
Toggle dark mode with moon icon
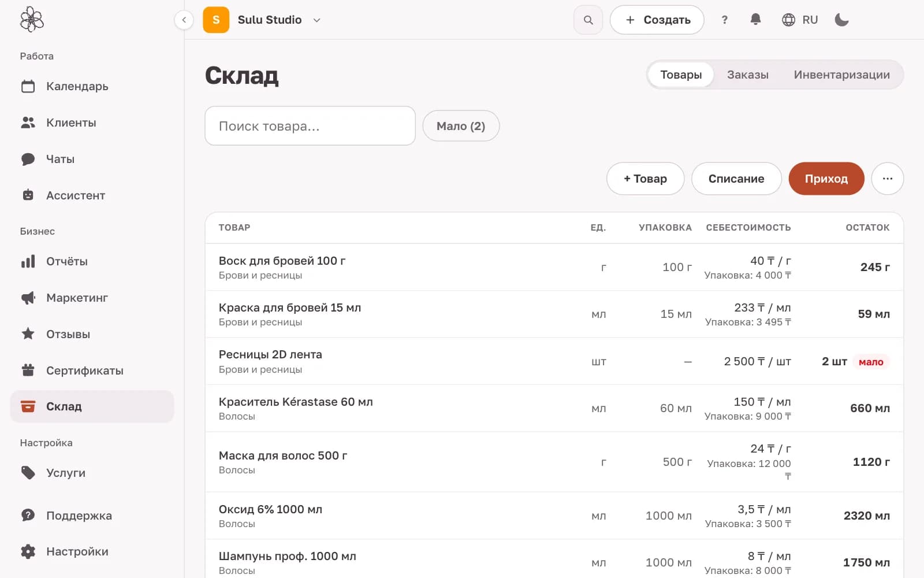[x=841, y=20]
